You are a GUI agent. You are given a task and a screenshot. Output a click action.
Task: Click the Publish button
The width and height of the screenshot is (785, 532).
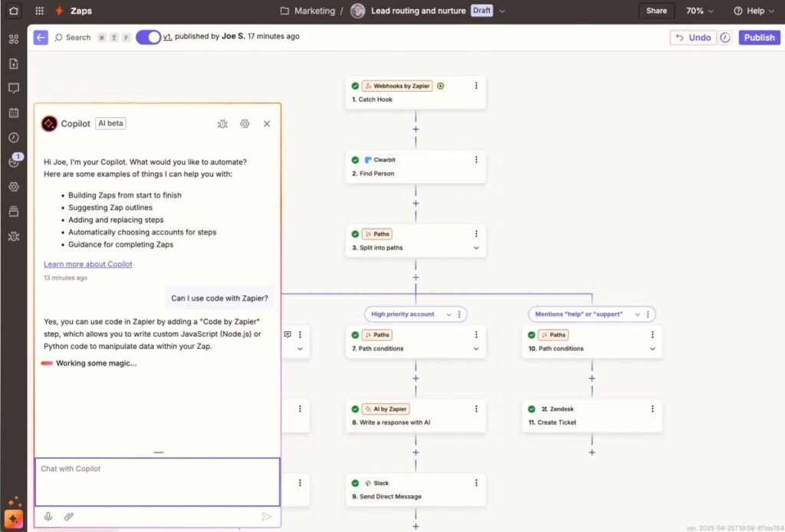tap(759, 38)
